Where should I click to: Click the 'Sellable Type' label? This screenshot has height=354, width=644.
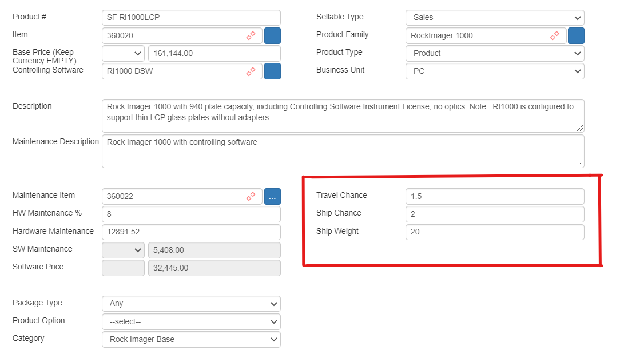[340, 17]
